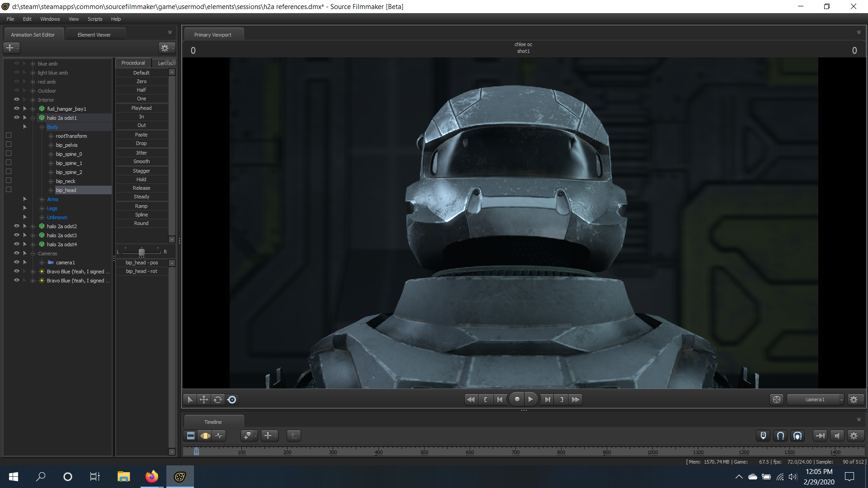Click the Animation Set Editor add plus button
The height and width of the screenshot is (488, 868).
click(x=11, y=47)
